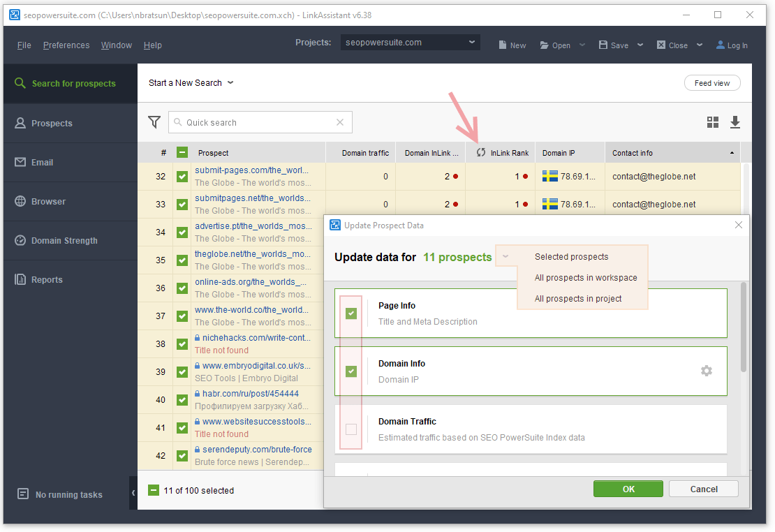This screenshot has width=775, height=532.
Task: Open the prospects scope dropdown arrow
Action: click(505, 257)
